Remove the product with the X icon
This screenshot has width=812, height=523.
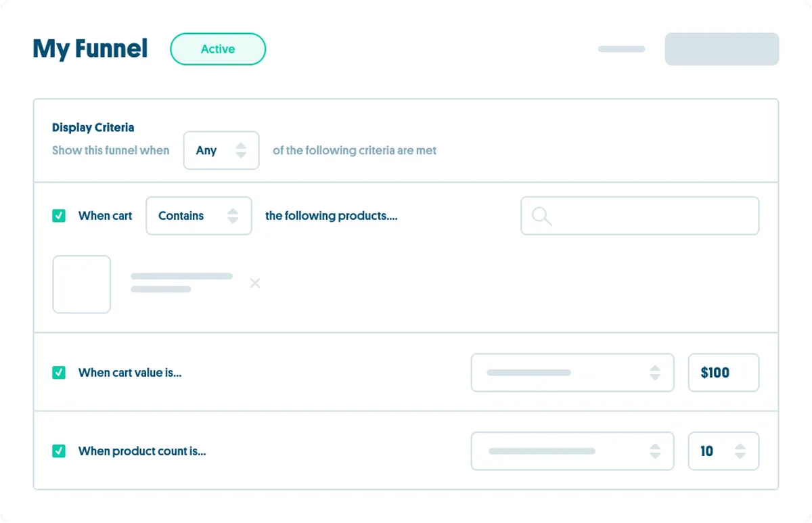point(255,283)
